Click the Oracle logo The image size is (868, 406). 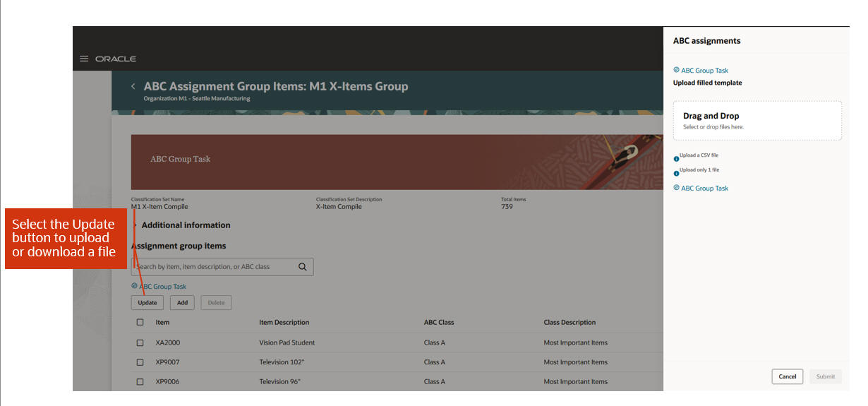(x=116, y=59)
